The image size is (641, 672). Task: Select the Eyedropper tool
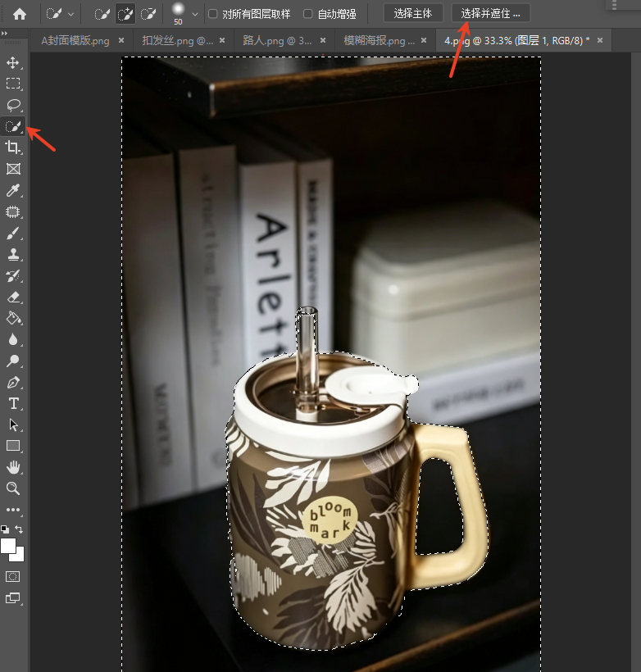coord(13,190)
